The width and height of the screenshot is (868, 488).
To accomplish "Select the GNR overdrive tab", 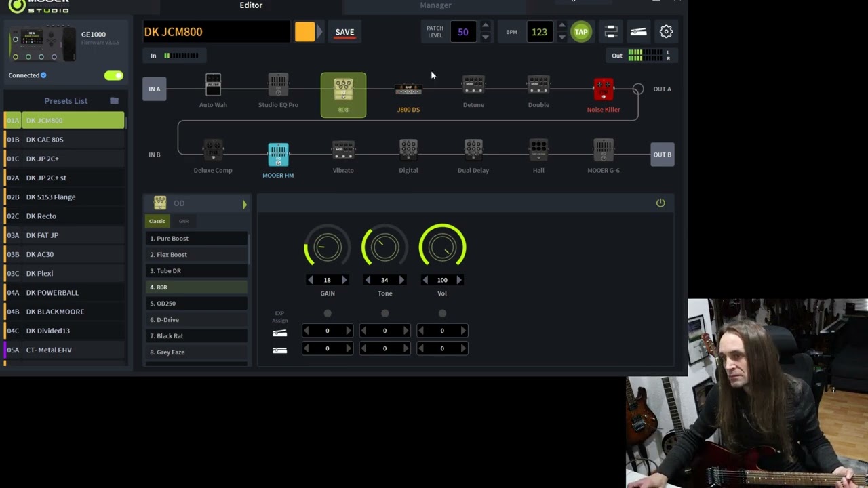I will click(x=184, y=221).
